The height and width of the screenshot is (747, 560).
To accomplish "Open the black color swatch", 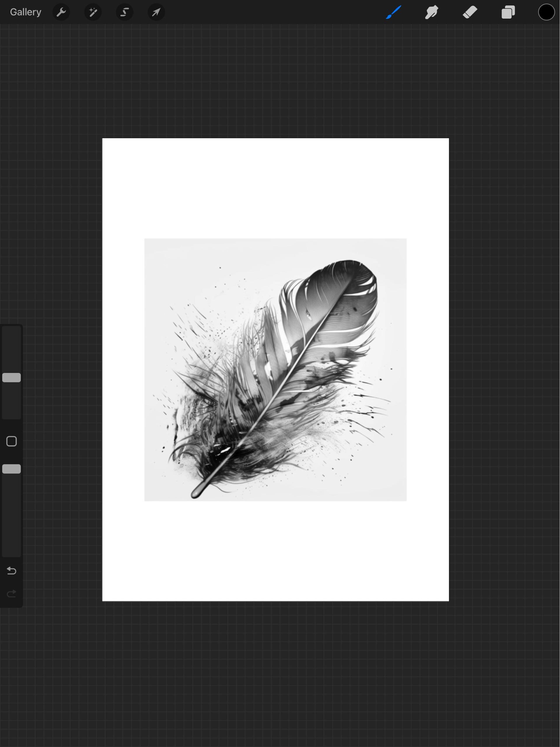I will (x=546, y=12).
